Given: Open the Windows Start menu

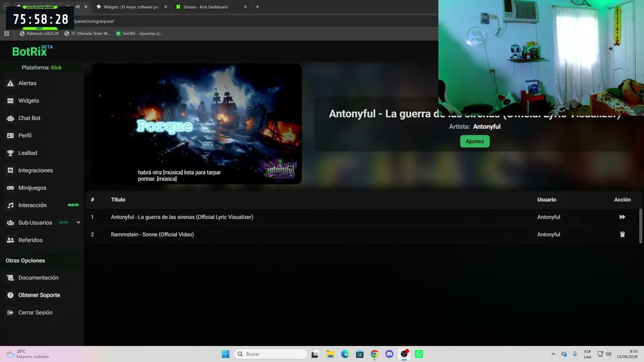Looking at the screenshot, I should pyautogui.click(x=225, y=354).
